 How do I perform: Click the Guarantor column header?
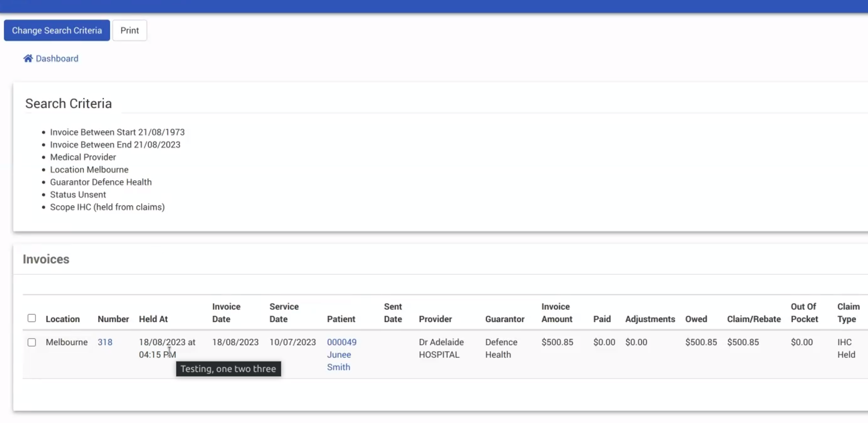(504, 319)
